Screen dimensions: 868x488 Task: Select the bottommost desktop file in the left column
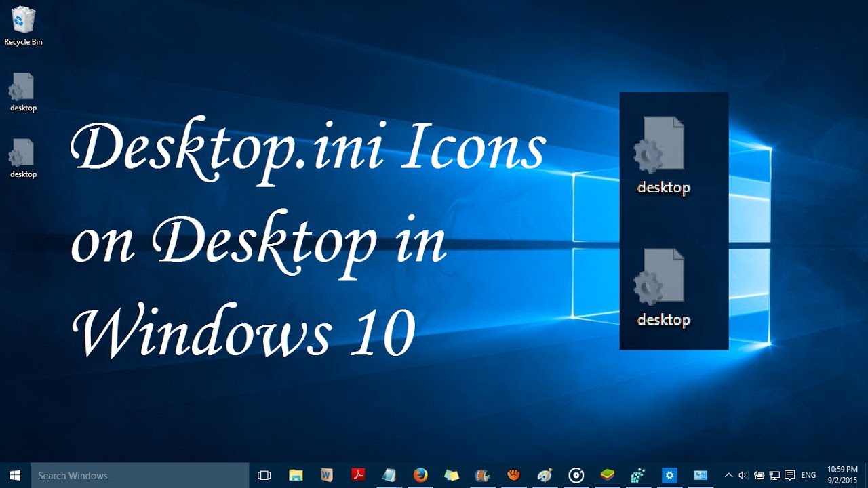point(23,159)
